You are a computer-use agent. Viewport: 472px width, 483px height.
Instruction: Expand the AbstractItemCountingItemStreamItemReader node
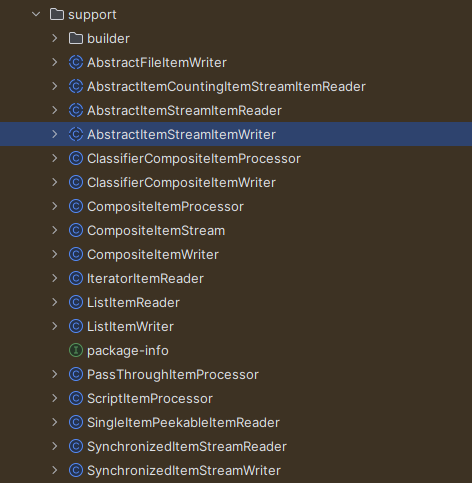pos(55,86)
